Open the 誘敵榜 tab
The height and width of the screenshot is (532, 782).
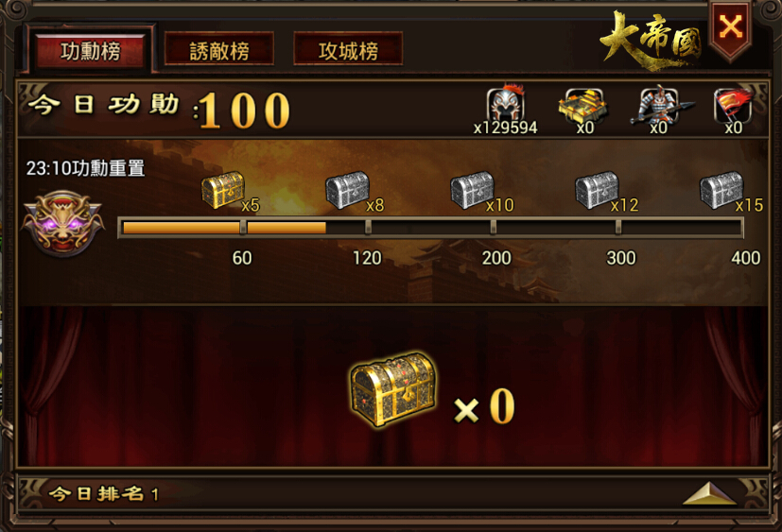[219, 49]
